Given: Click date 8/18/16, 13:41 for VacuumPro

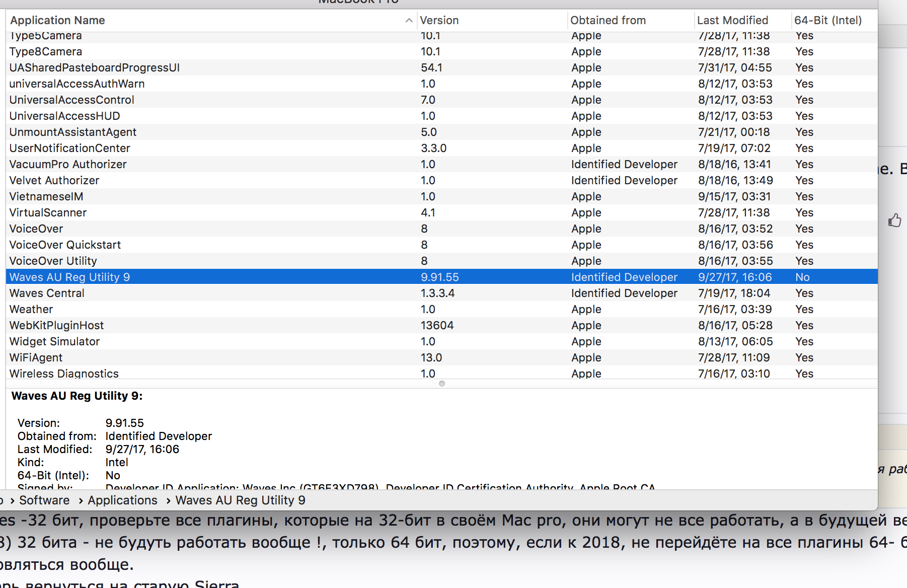Looking at the screenshot, I should pos(735,164).
